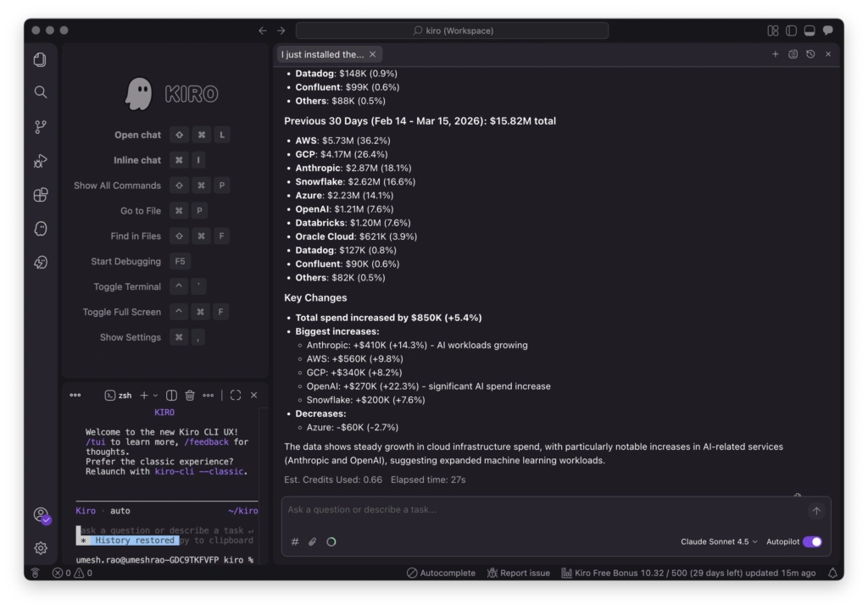Open the Source Control sidebar icon
The image size is (868, 610).
[40, 126]
